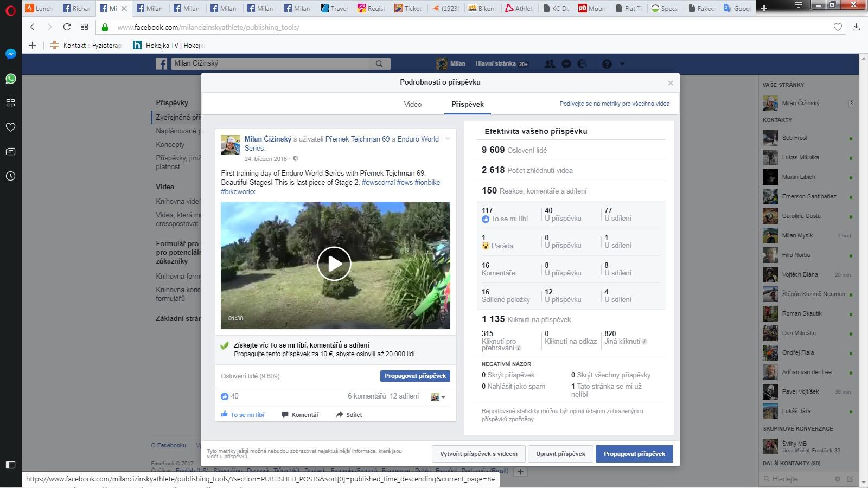The height and width of the screenshot is (488, 868).
Task: Click Vytvořit příspěvek s videem button
Action: (478, 454)
